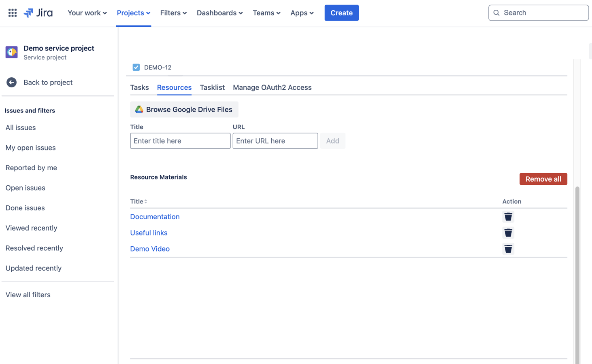Delete the Demo Video resource via its trash icon
Screen dimensions: 592x364
(508, 249)
